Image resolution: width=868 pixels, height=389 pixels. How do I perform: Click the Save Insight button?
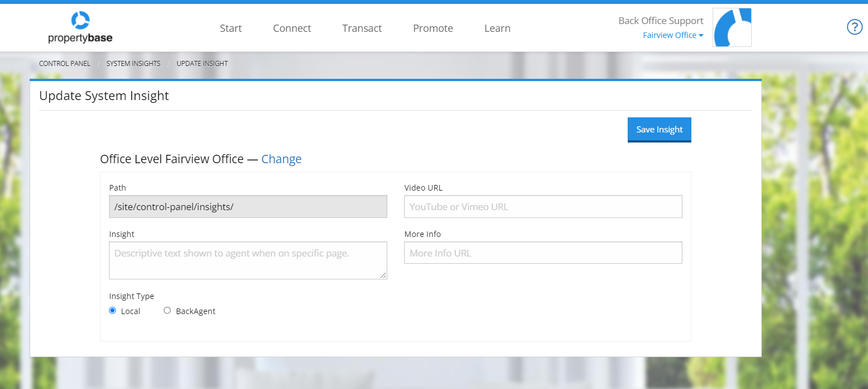[659, 129]
